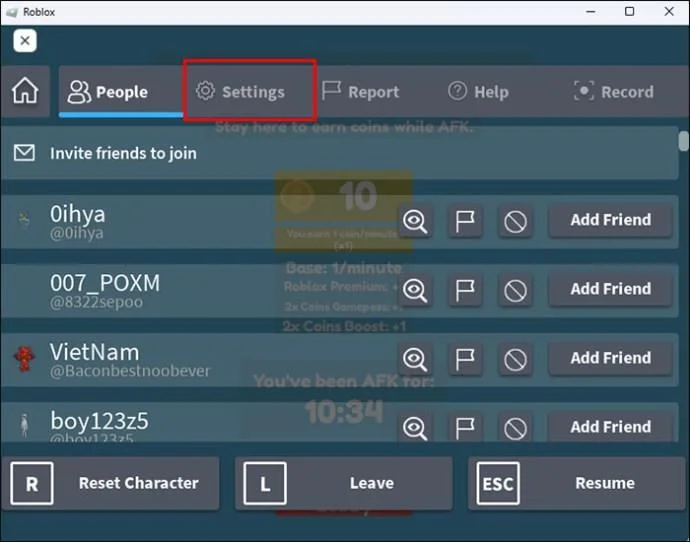The image size is (690, 542).
Task: Report player 0ihya using flag icon
Action: [x=465, y=221]
